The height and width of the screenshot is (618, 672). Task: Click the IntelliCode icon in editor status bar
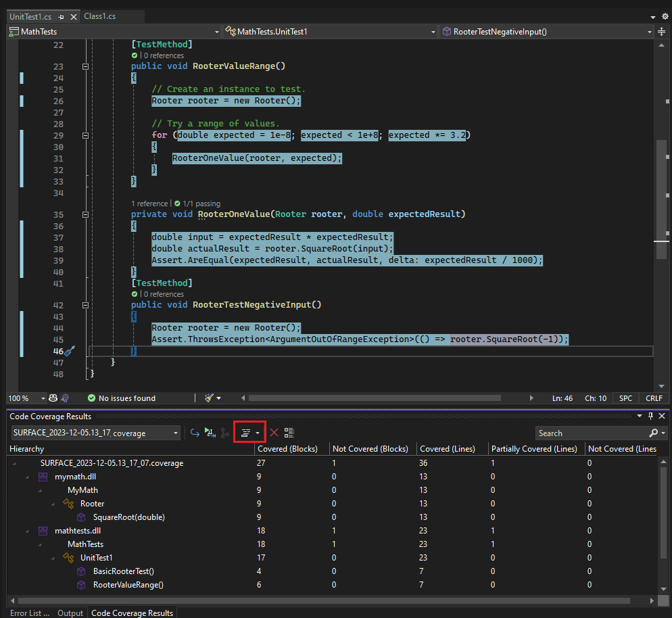(65, 398)
